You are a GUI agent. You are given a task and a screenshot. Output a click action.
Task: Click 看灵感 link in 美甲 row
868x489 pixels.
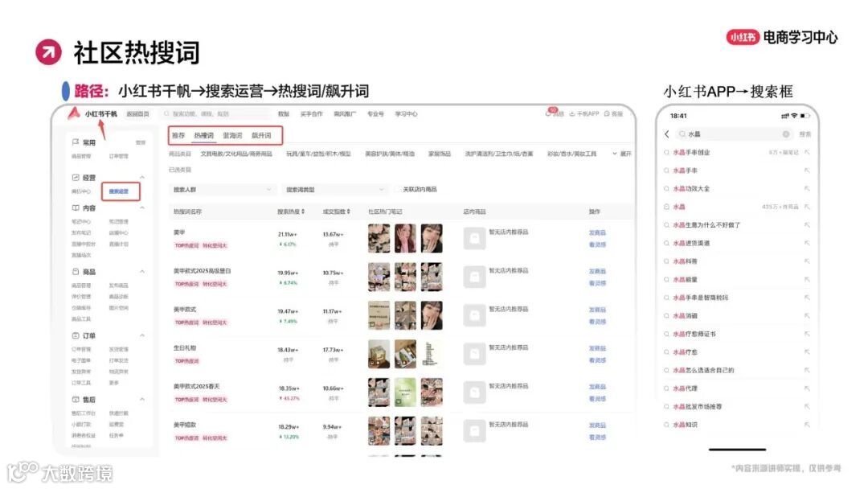point(597,244)
